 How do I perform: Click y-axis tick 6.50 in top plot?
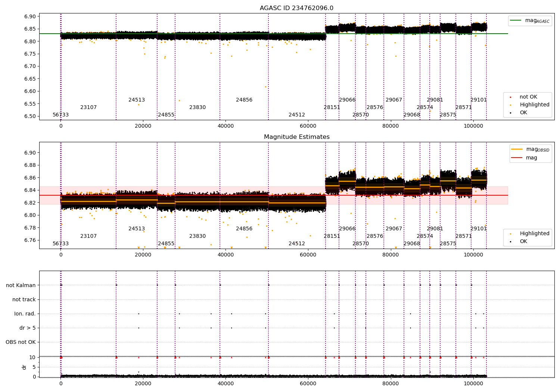[30, 116]
